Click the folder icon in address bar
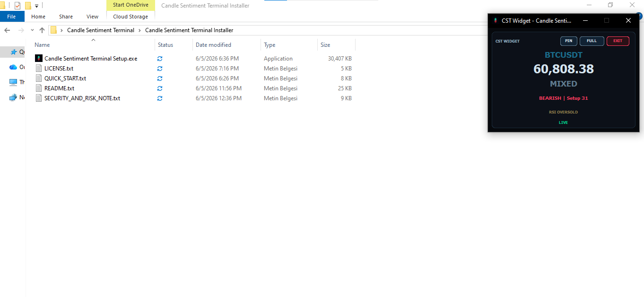 click(x=53, y=30)
